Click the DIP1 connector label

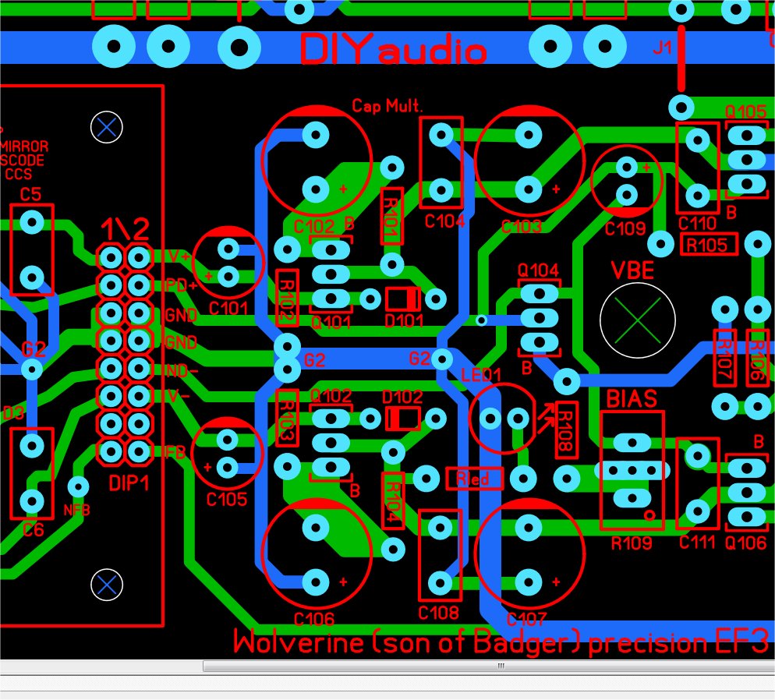coord(129,483)
